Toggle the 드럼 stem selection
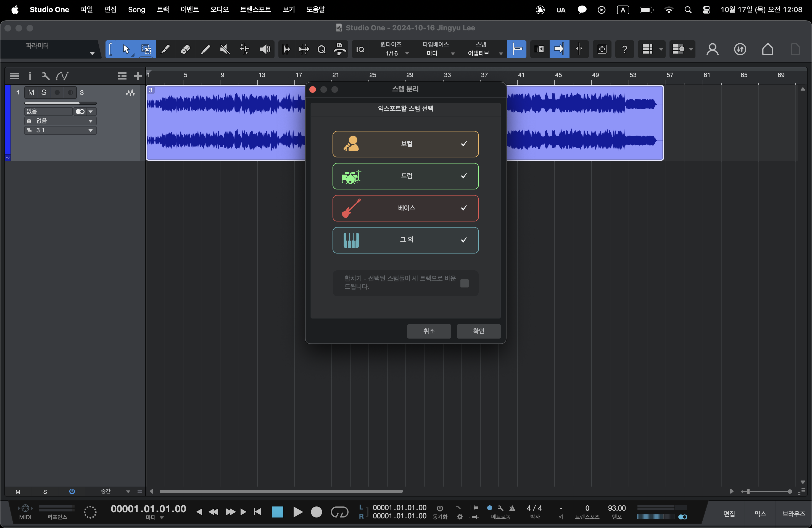Screen dimensions: 812x528 [405, 176]
